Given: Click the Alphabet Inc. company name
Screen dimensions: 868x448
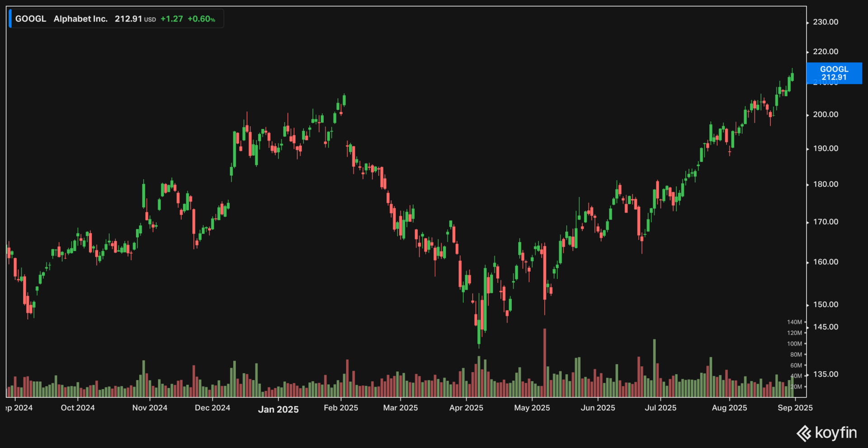Looking at the screenshot, I should [80, 19].
